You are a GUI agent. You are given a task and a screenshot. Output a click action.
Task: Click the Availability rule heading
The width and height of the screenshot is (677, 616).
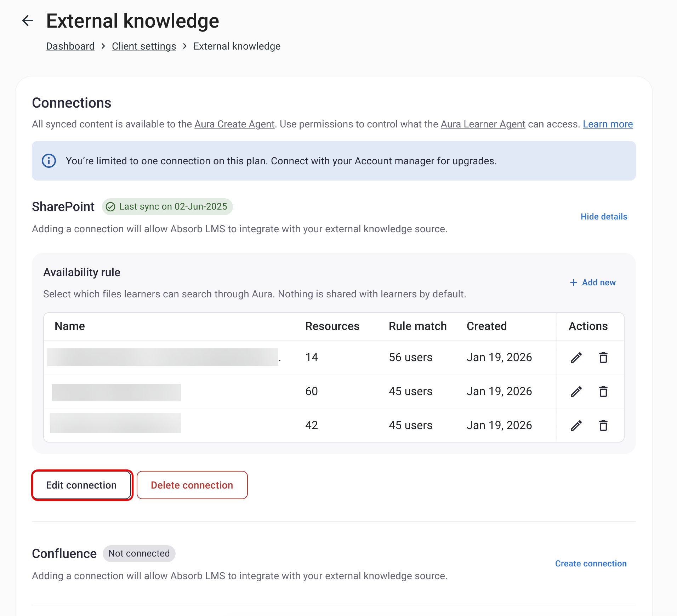[x=82, y=272]
